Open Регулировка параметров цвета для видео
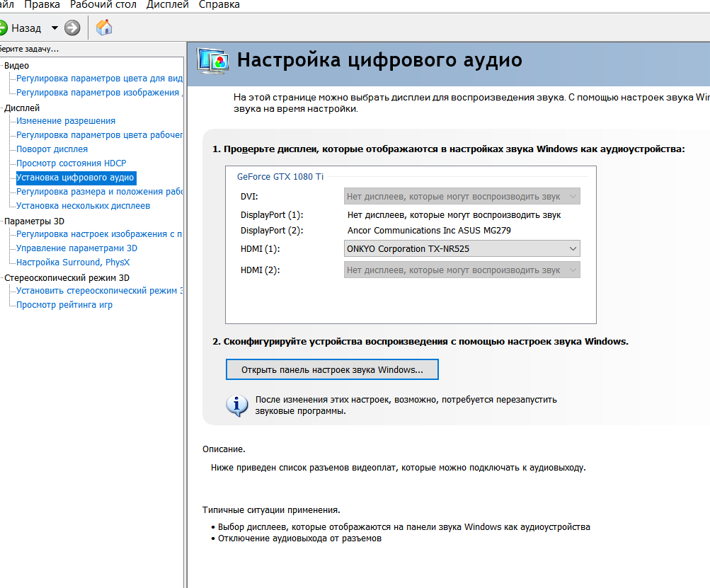The height and width of the screenshot is (588, 710). (x=99, y=79)
